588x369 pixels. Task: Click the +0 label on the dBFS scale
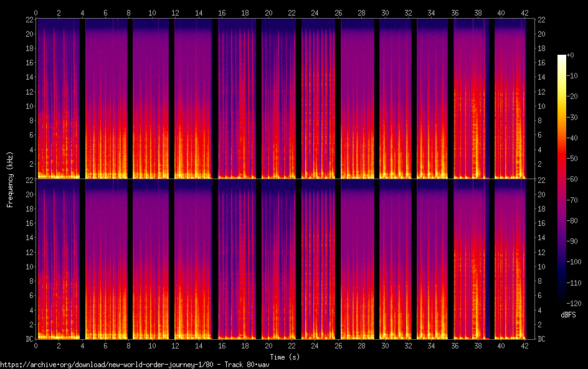tap(576, 56)
